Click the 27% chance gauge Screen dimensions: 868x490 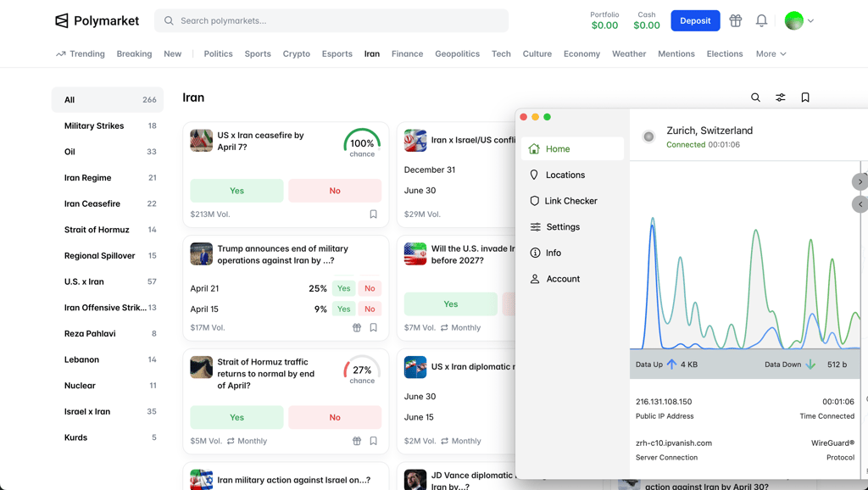[362, 370]
